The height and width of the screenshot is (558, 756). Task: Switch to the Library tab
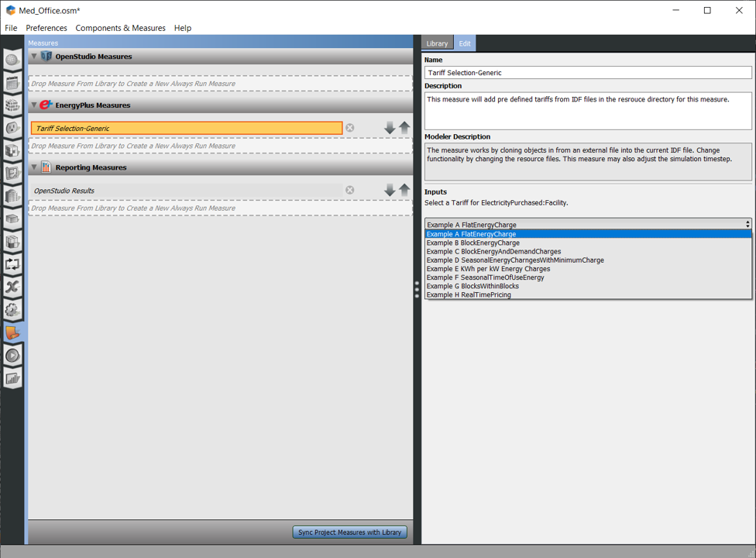click(437, 43)
